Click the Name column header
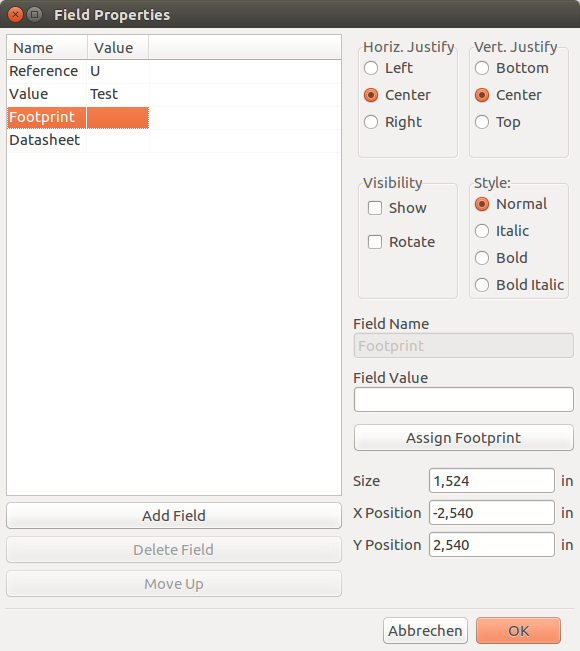This screenshot has height=651, width=580. tap(47, 48)
